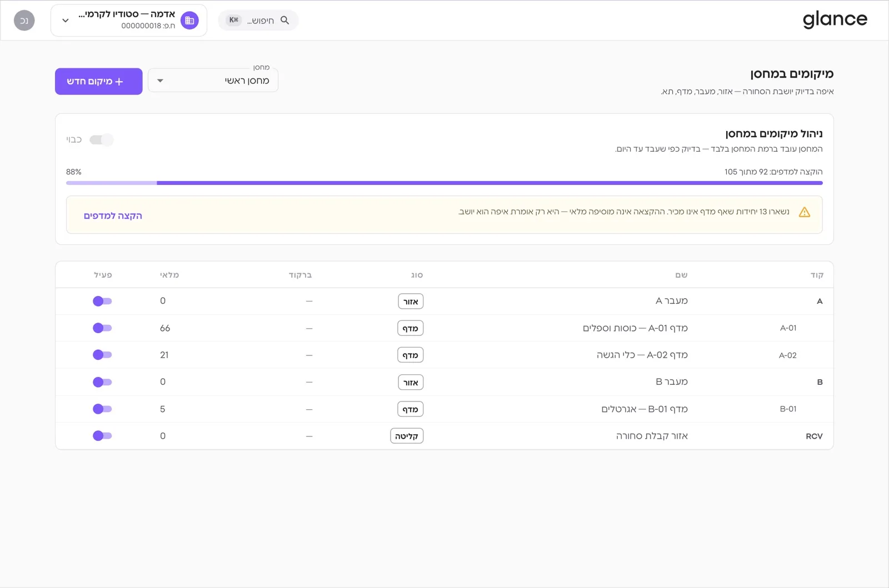Toggle active switch for מעבר A

pyautogui.click(x=102, y=301)
